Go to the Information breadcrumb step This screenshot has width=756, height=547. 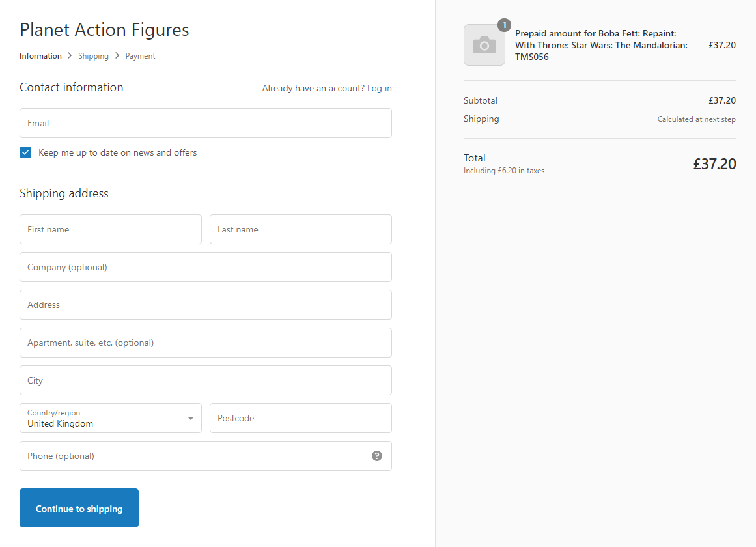point(40,56)
